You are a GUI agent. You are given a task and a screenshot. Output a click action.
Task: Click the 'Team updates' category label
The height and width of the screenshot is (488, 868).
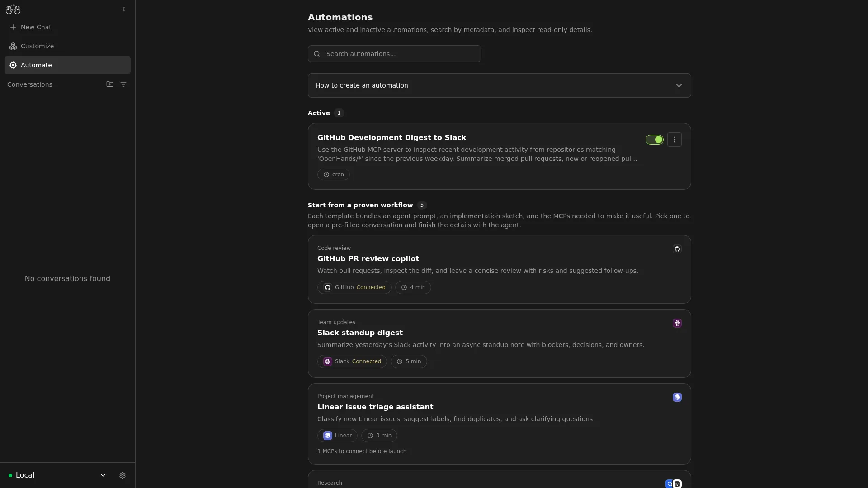click(336, 322)
